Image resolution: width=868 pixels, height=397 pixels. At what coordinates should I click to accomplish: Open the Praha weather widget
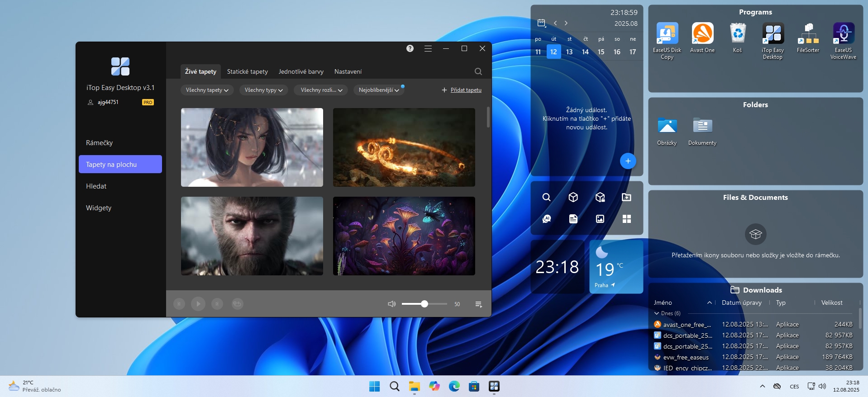(x=616, y=267)
